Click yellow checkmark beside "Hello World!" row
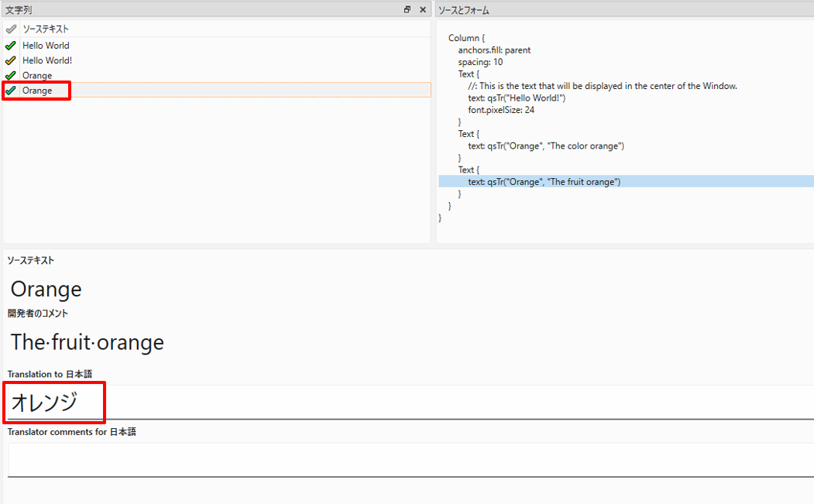This screenshot has height=504, width=814. point(10,60)
